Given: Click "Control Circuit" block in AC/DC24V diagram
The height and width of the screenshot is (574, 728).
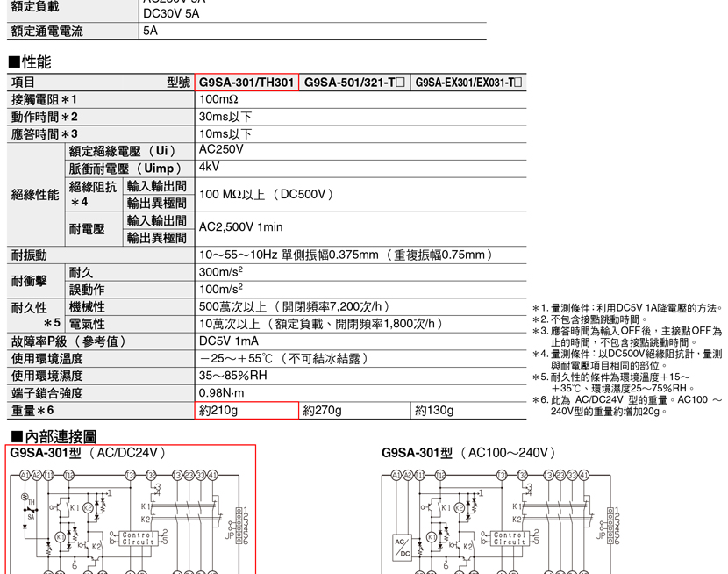Looking at the screenshot, I should [x=138, y=538].
